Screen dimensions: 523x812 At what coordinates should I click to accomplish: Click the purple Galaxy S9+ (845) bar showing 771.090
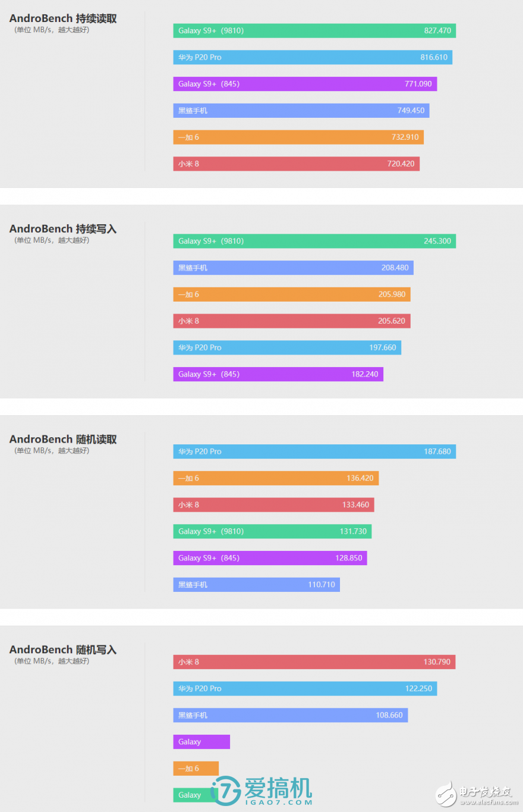click(x=305, y=84)
